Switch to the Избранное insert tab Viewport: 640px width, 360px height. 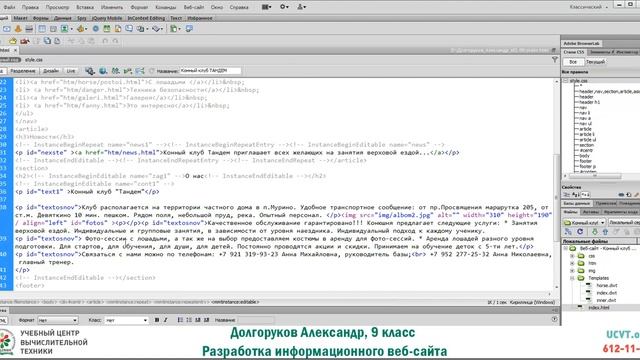coord(200,18)
